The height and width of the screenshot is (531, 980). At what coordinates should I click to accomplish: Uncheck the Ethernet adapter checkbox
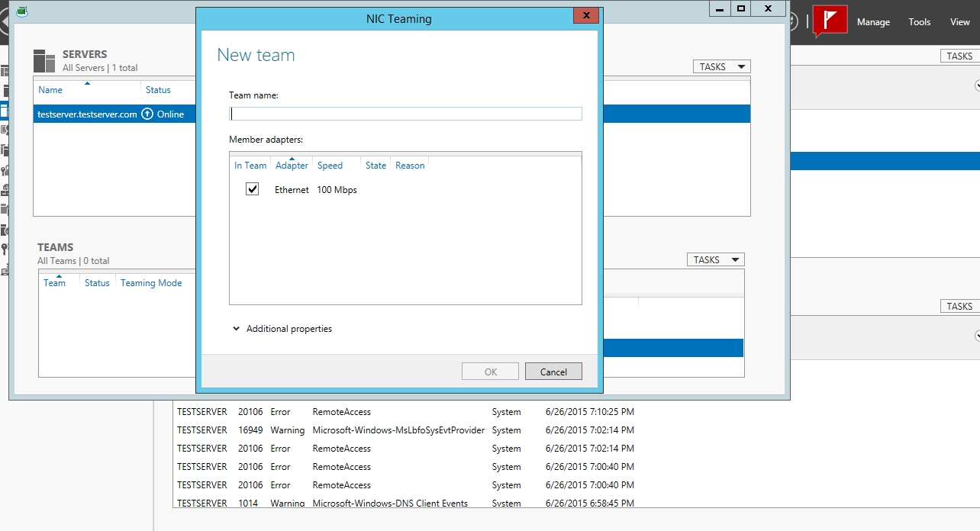(x=253, y=189)
